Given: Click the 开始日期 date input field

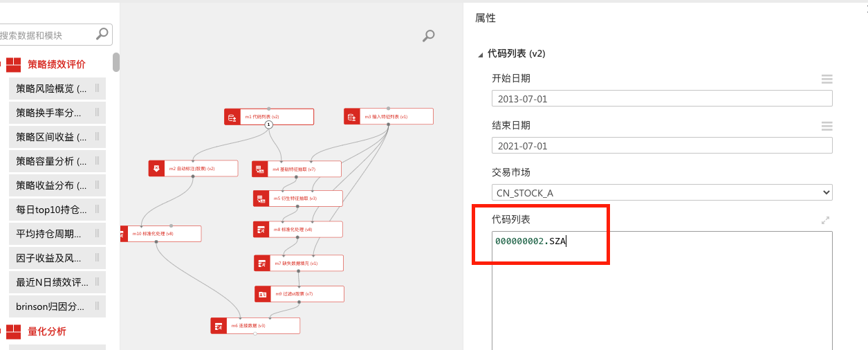Looking at the screenshot, I should [x=662, y=99].
